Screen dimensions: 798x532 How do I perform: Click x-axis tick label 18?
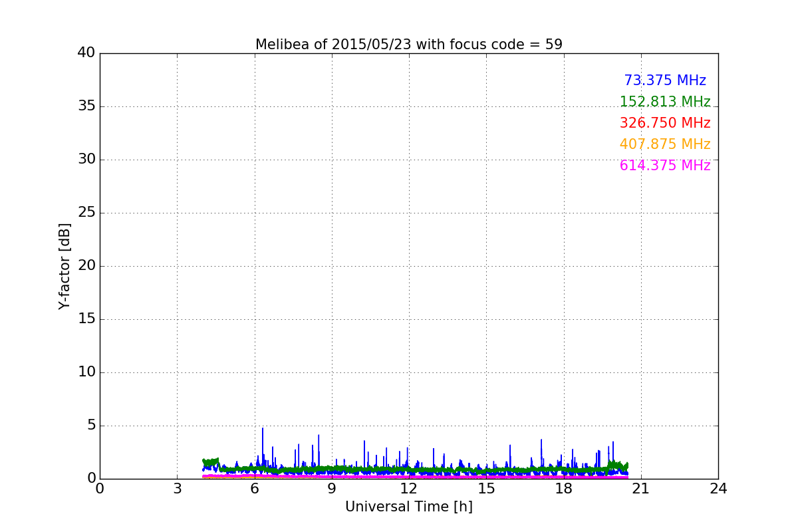(564, 489)
